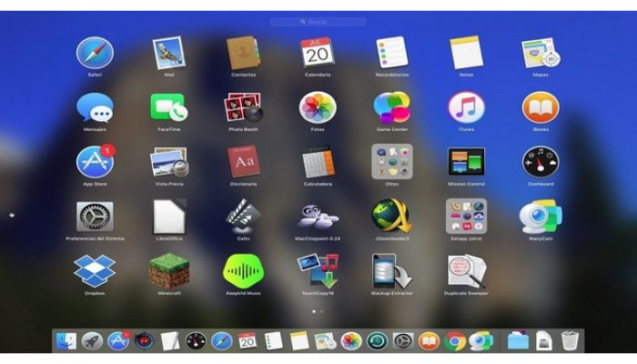Launch MacCinepaint-0.24
Viewport: 637px width, 364px height.
click(x=318, y=217)
